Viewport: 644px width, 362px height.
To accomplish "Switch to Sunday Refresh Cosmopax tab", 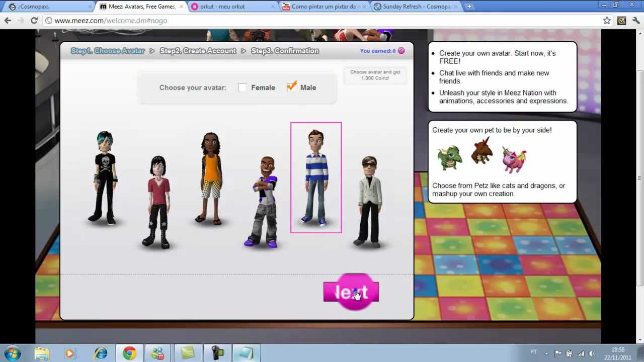I will (416, 7).
